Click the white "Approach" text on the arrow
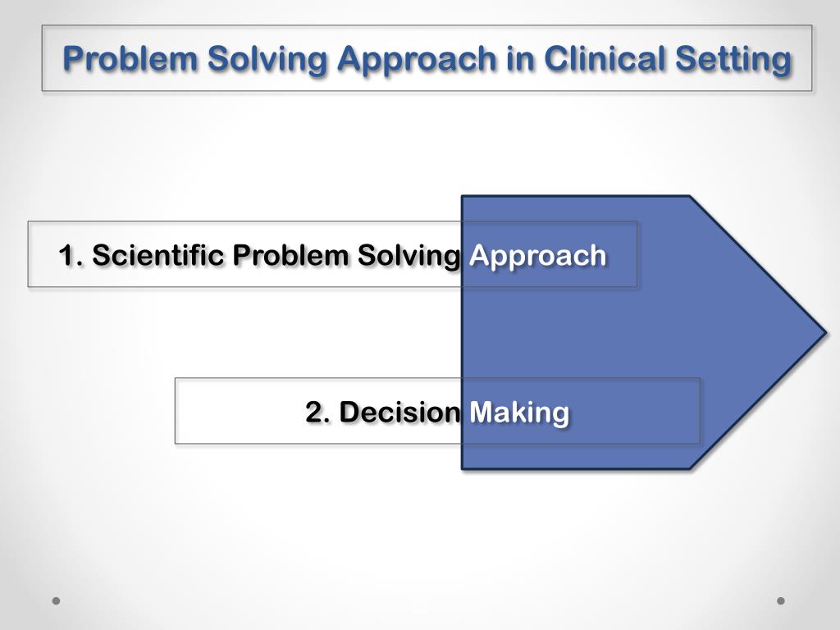 (537, 255)
